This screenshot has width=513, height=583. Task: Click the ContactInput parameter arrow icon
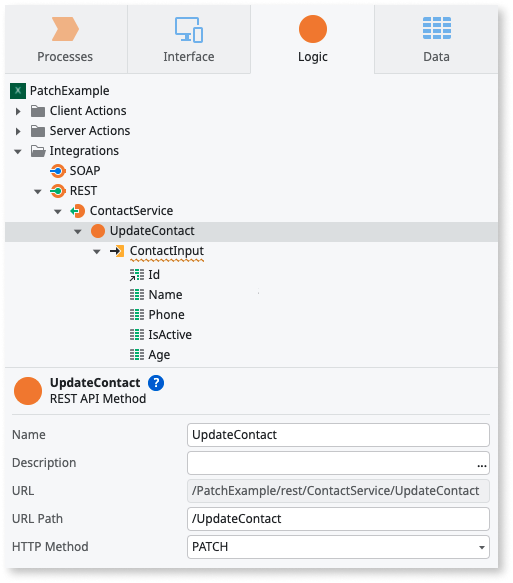point(117,251)
